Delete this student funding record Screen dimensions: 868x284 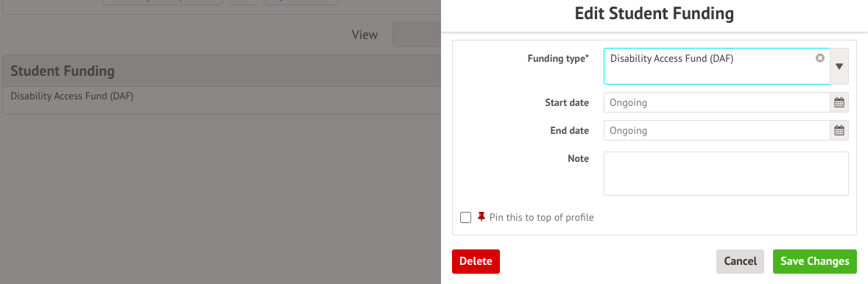[x=476, y=261]
